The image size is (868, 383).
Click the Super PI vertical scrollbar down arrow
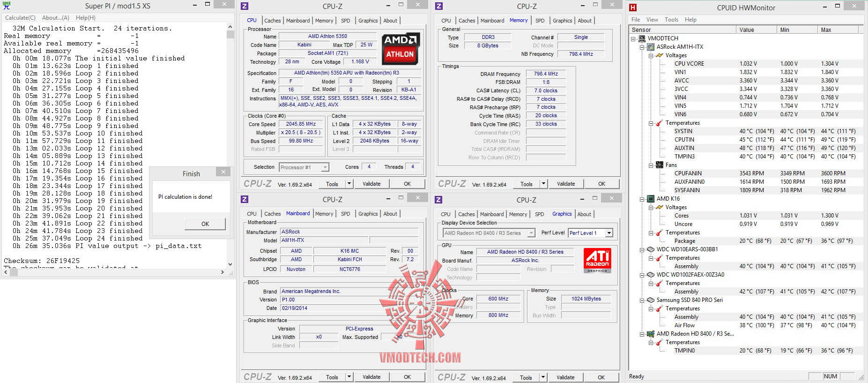230,264
